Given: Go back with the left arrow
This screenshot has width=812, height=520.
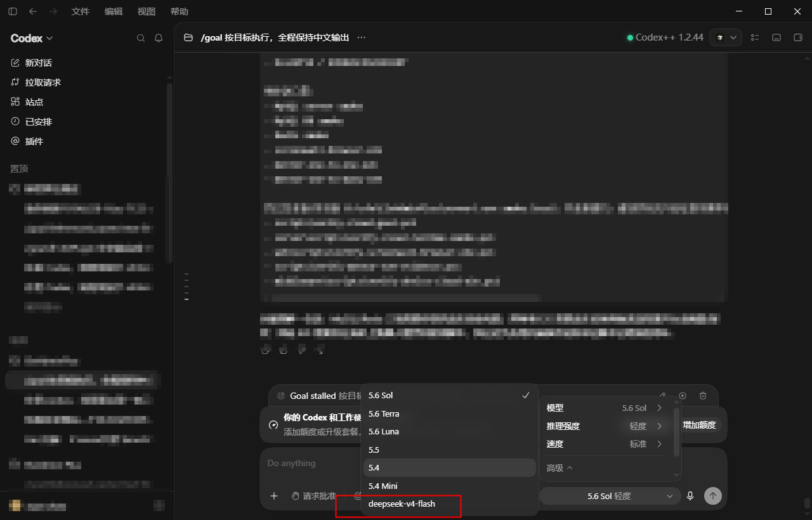Looking at the screenshot, I should pos(33,11).
